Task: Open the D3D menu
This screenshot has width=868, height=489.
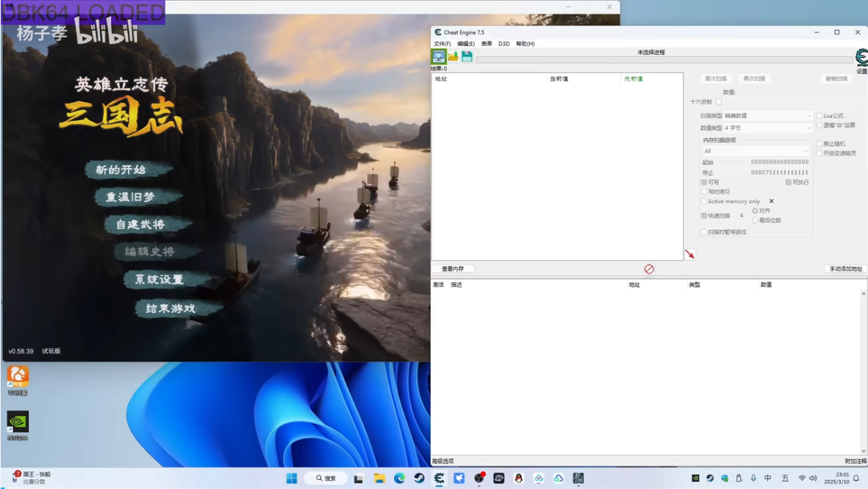Action: coord(504,44)
